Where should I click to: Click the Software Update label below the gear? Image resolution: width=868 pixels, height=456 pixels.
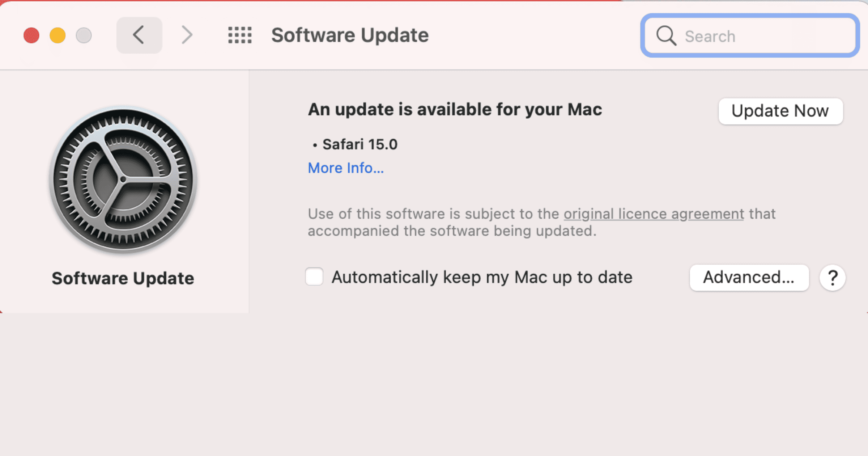123,278
